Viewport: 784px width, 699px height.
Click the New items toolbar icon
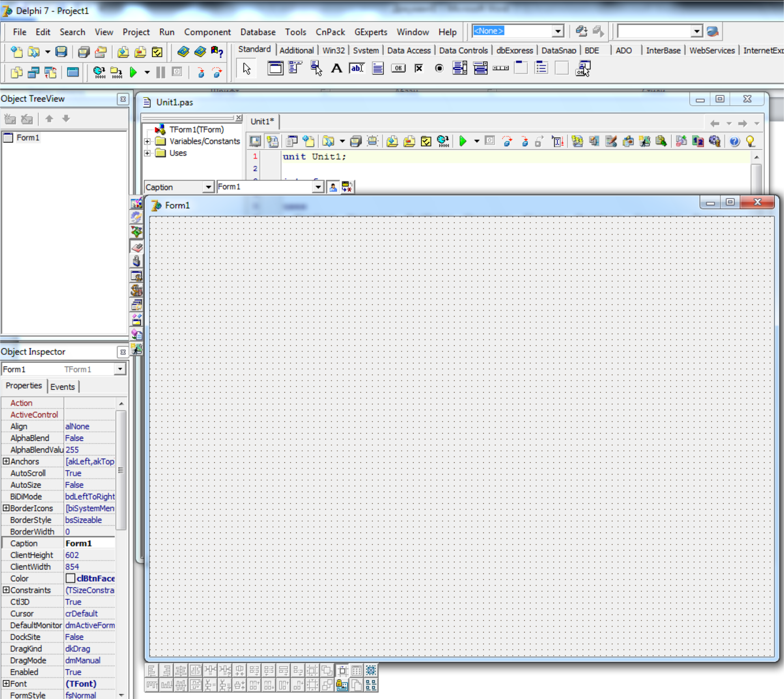click(17, 52)
